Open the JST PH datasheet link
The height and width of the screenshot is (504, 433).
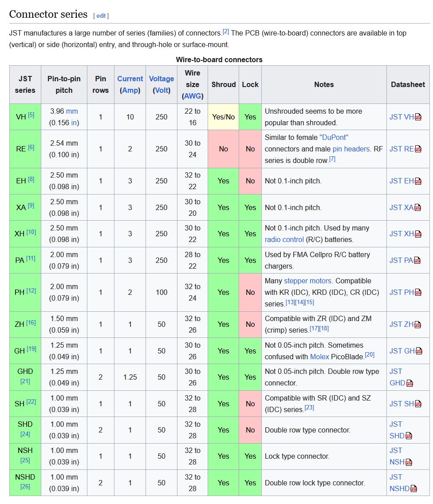point(402,292)
